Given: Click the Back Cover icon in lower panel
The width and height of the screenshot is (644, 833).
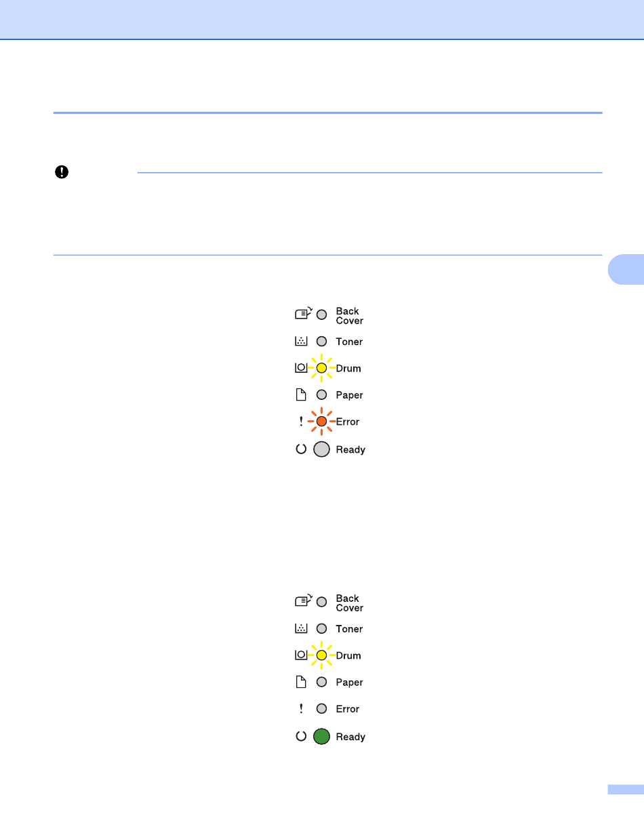Looking at the screenshot, I should pyautogui.click(x=302, y=602).
